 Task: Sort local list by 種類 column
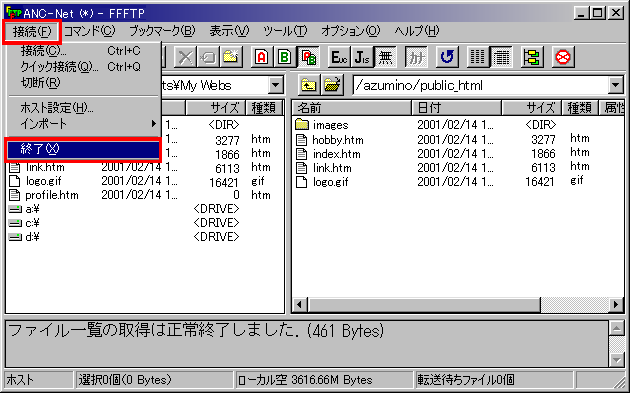(264, 108)
